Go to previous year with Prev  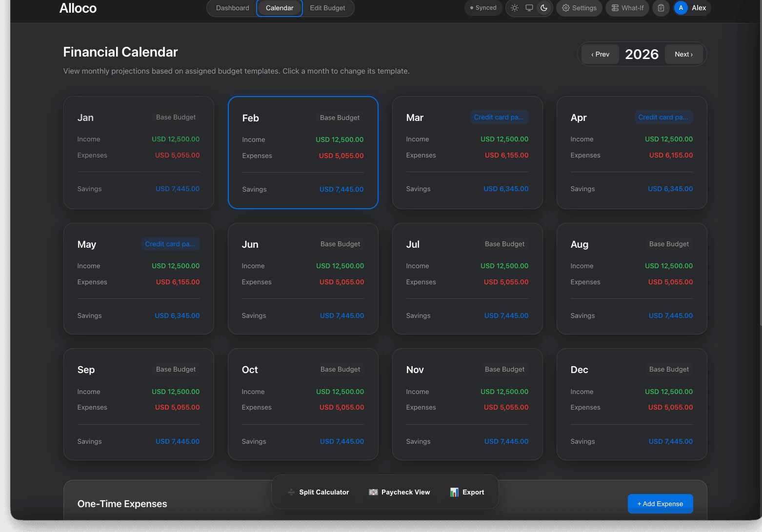pyautogui.click(x=601, y=54)
